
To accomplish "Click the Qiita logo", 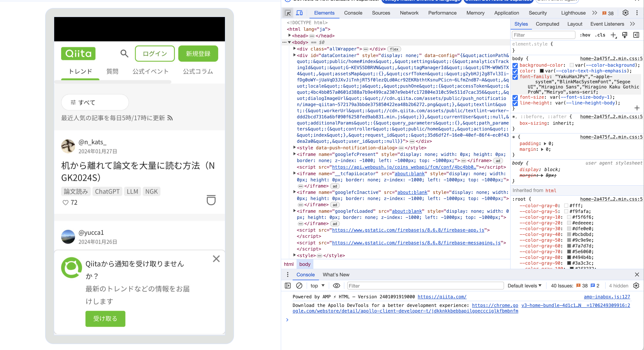I will [x=78, y=54].
